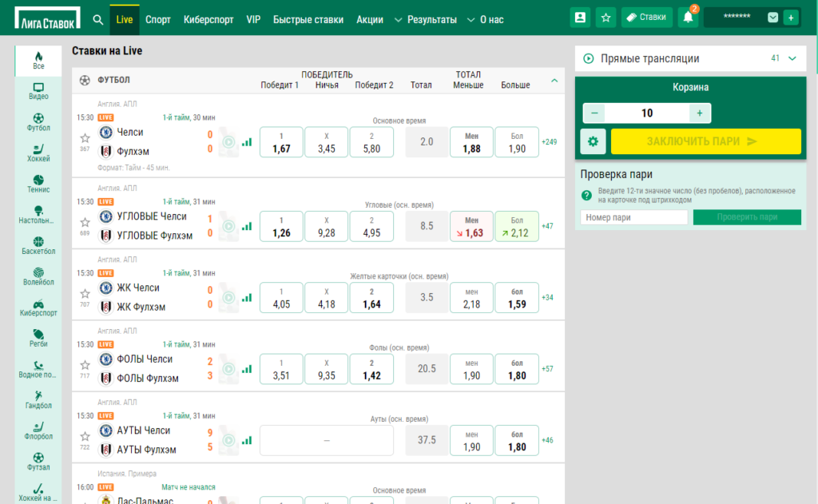
Task: Toggle favorite star for АУТЫ Челси match
Action: [x=85, y=436]
